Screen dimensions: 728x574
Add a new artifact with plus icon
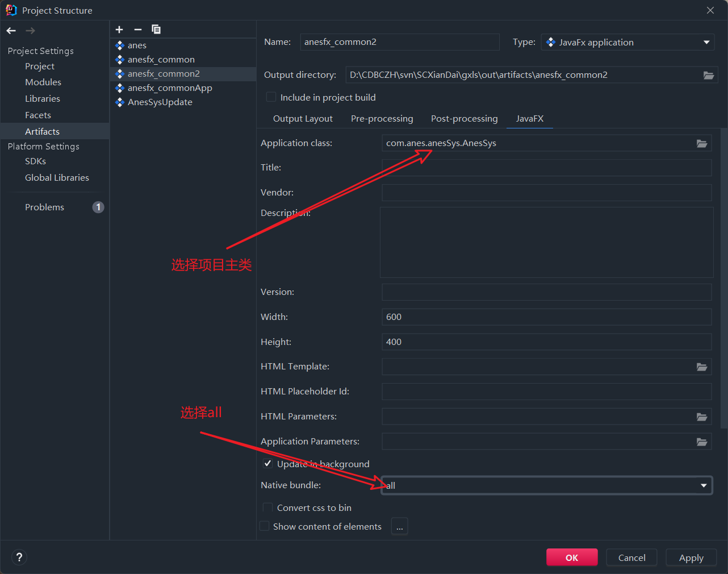coord(119,30)
